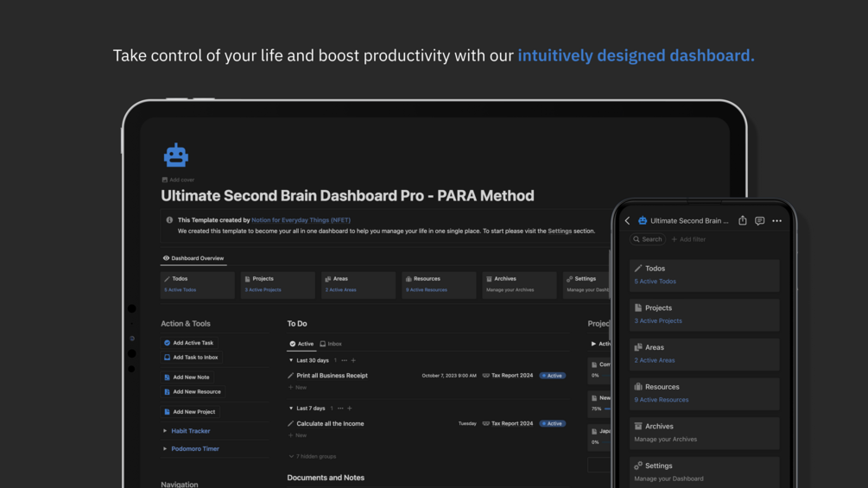Open the Print all Business Receipt task
The height and width of the screenshot is (488, 868).
332,376
